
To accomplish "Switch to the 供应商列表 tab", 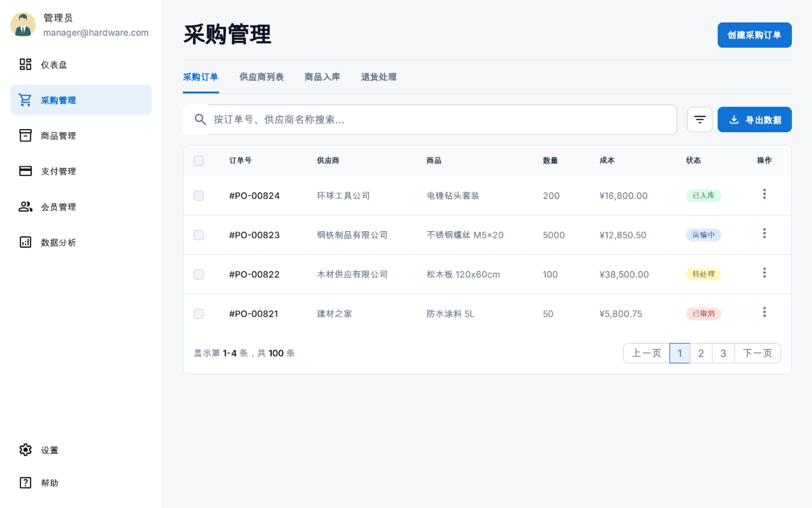I will coord(261,77).
